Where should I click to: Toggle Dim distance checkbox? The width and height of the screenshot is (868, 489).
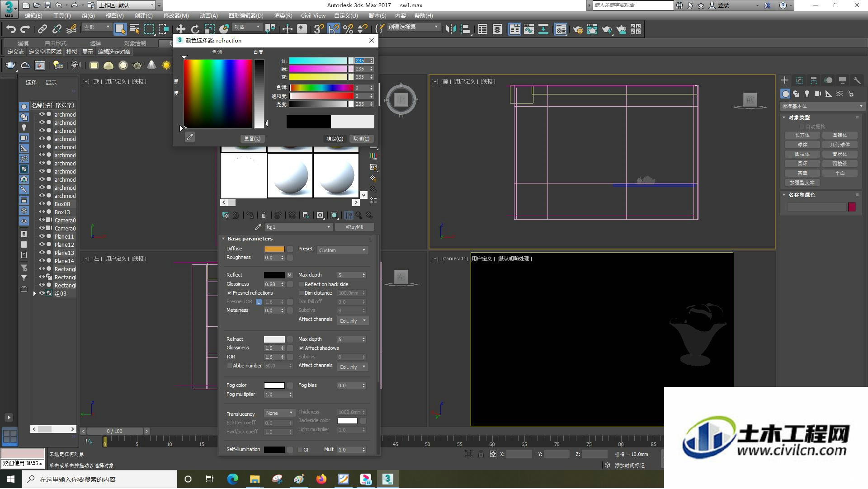(302, 293)
